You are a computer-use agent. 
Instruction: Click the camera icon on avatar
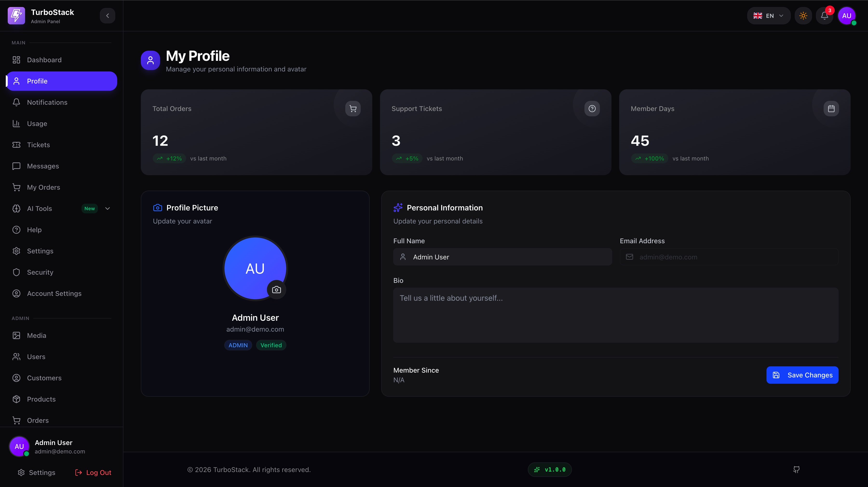tap(276, 290)
